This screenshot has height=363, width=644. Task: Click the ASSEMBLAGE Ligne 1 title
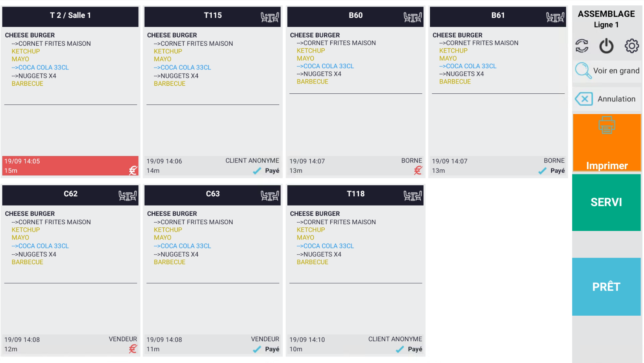[x=606, y=19]
